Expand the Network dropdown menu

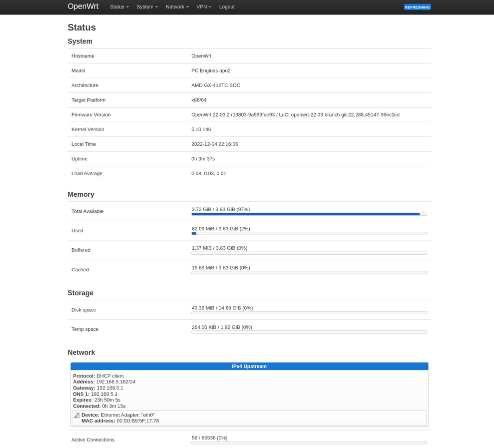tap(176, 7)
